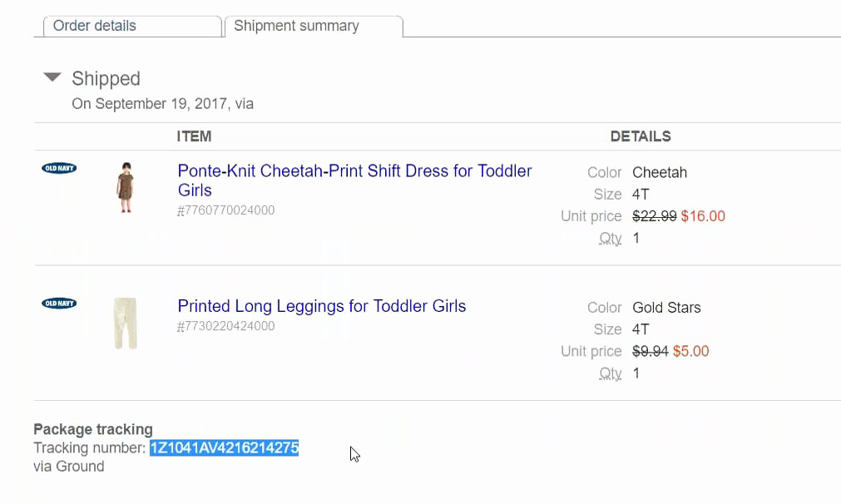Switch to the Order details tab
The image size is (841, 504).
[95, 26]
